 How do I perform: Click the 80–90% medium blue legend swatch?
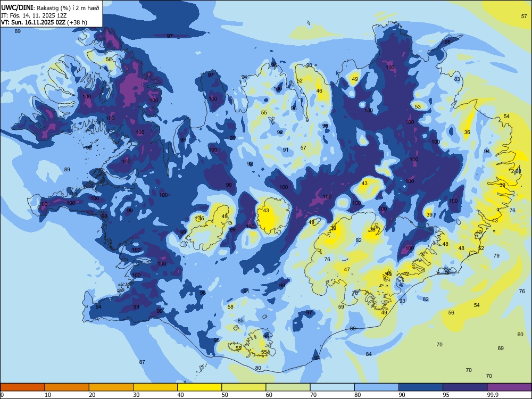coord(377,387)
